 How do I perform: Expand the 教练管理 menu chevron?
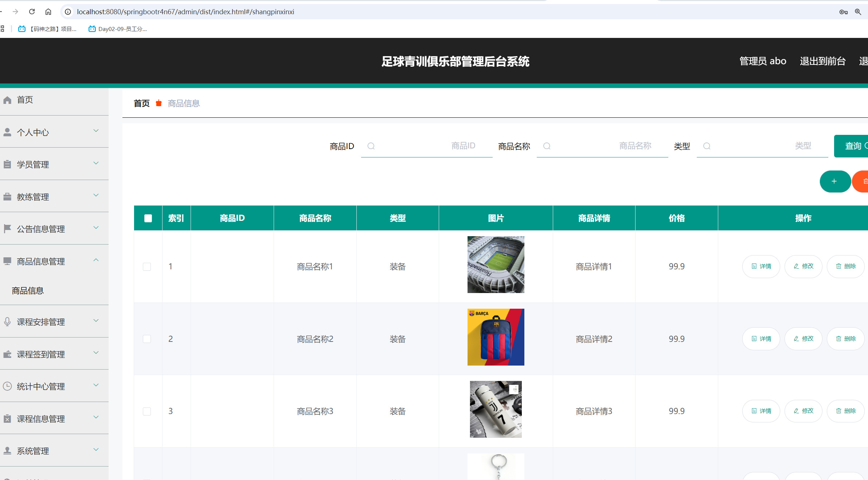pyautogui.click(x=96, y=195)
